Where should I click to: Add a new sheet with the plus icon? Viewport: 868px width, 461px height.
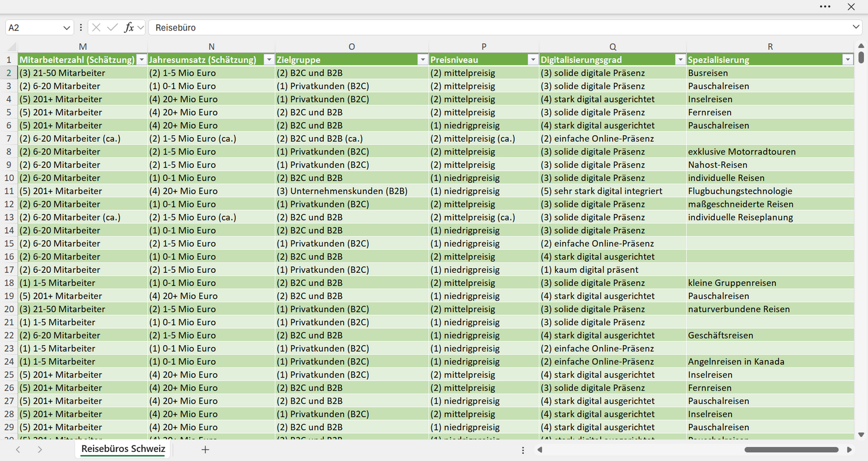pos(205,450)
